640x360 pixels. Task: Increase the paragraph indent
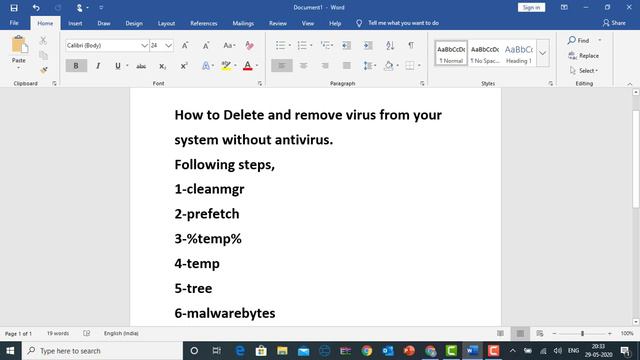pos(368,45)
